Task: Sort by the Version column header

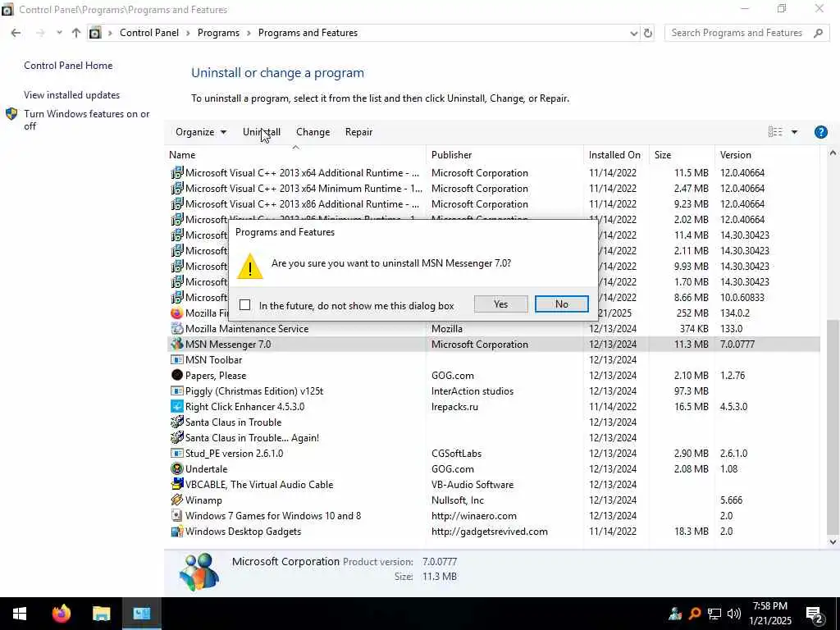Action: click(766, 155)
